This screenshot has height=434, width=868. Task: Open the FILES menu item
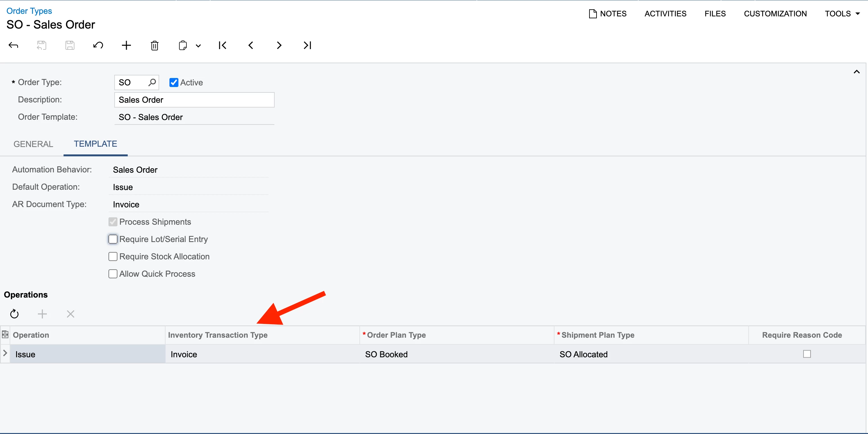click(715, 13)
